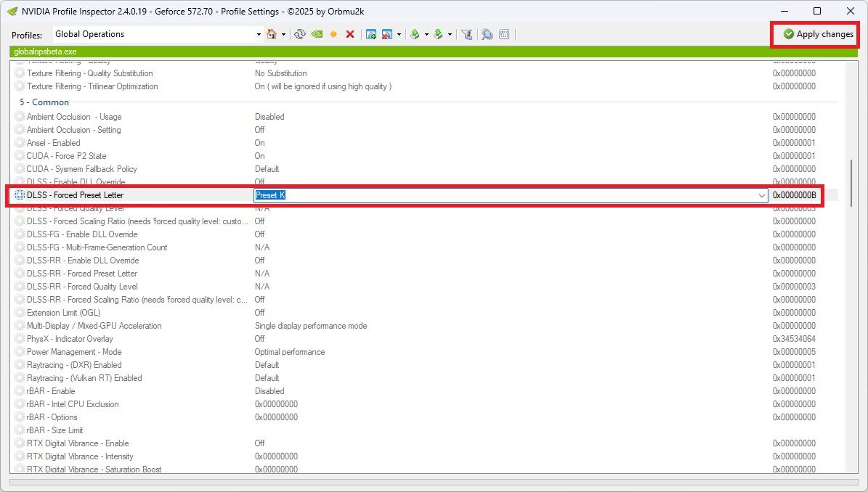868x492 pixels.
Task: Collapse the '5 - Common' section header
Action: point(44,102)
